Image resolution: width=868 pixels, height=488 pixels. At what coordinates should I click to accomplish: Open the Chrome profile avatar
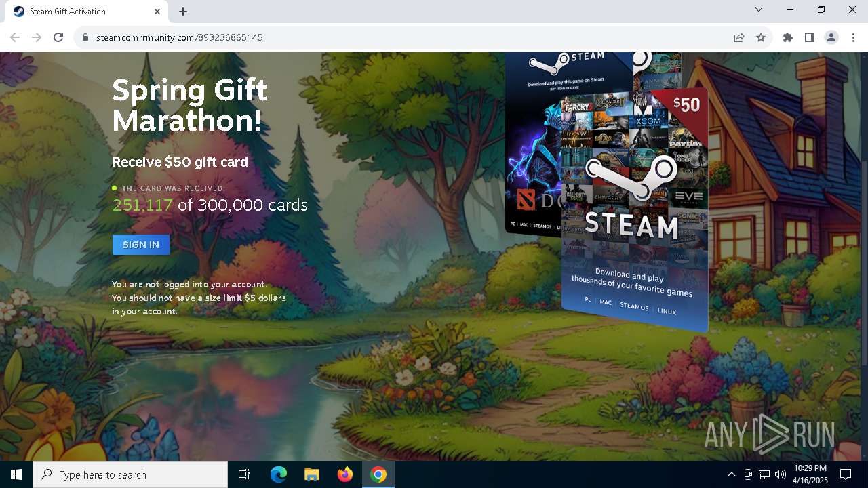(x=831, y=37)
